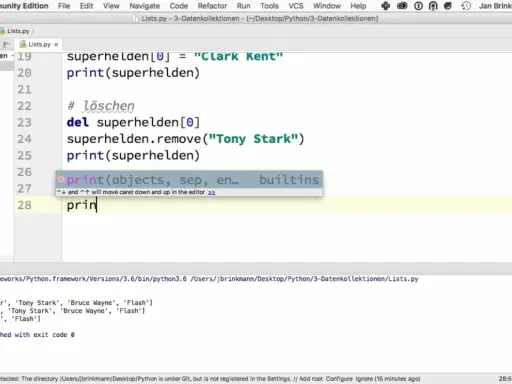512x384 pixels.
Task: Click 'Add root' link in status bar
Action: coord(311,379)
